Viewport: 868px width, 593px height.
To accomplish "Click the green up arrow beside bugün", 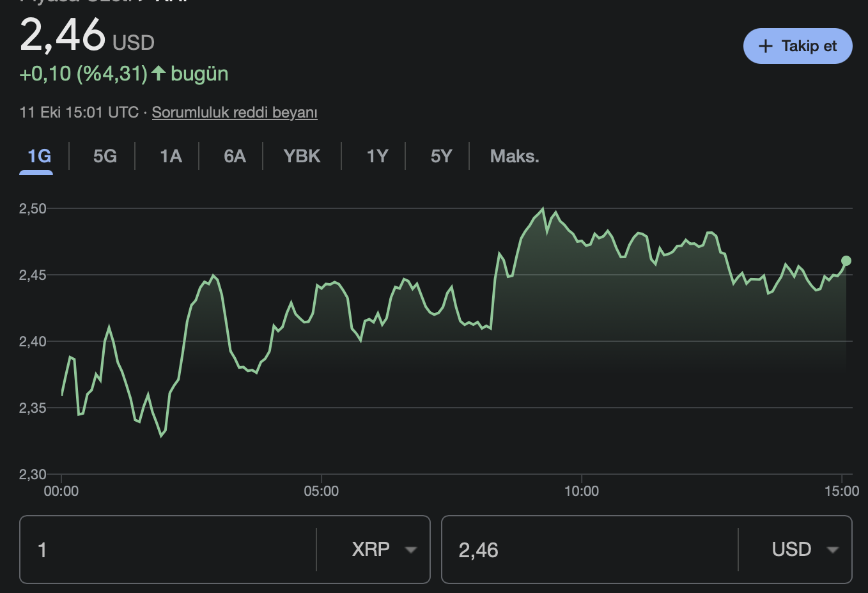I will click(x=159, y=73).
